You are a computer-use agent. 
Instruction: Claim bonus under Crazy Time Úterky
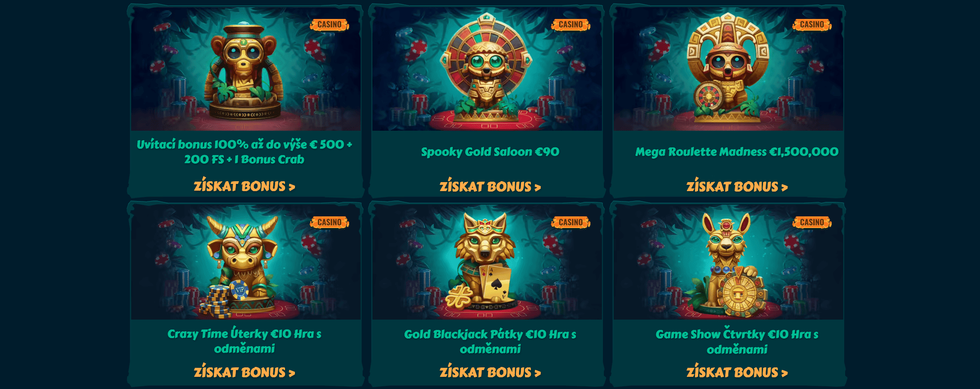[x=244, y=372]
